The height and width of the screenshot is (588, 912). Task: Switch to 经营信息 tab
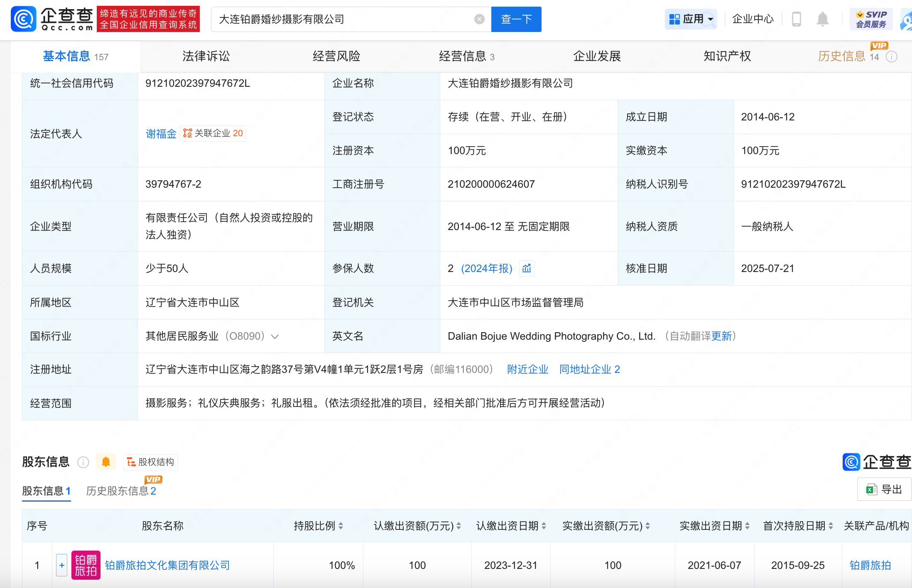467,56
